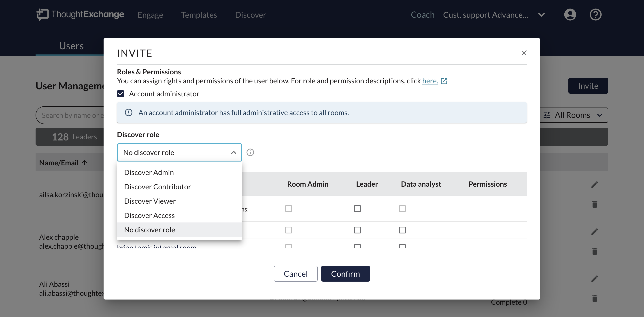Click the external link icon beside 'here.'

coord(444,81)
